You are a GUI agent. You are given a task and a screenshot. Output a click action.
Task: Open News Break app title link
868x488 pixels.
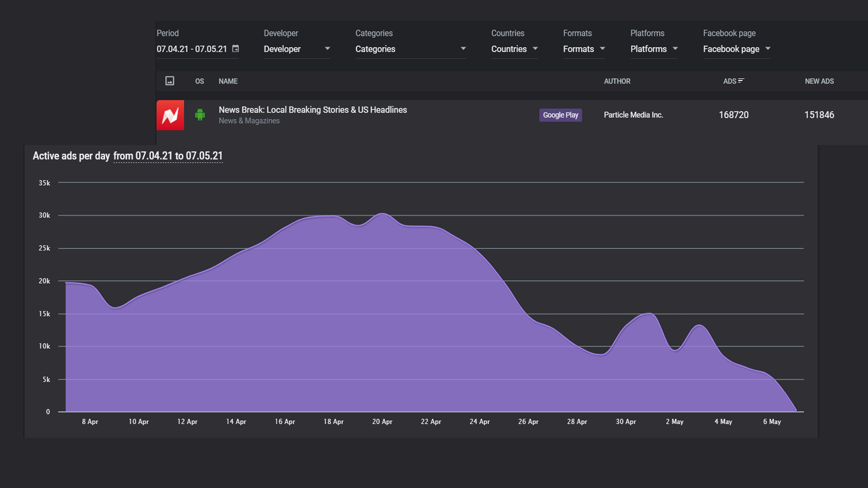(312, 110)
